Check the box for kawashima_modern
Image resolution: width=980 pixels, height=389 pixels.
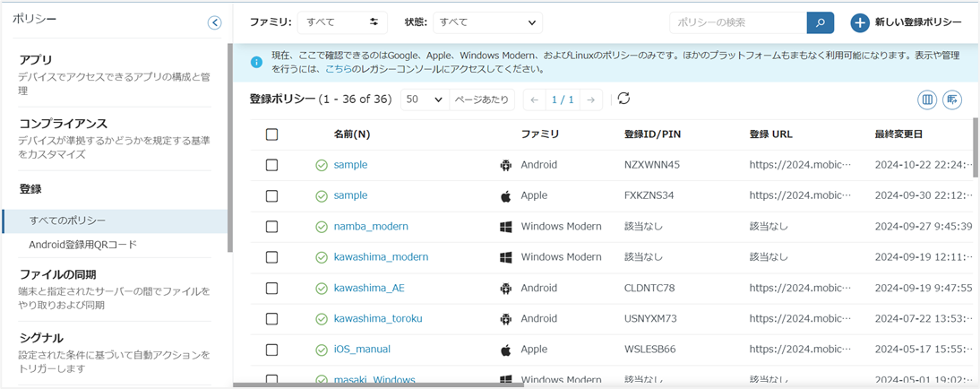(272, 257)
